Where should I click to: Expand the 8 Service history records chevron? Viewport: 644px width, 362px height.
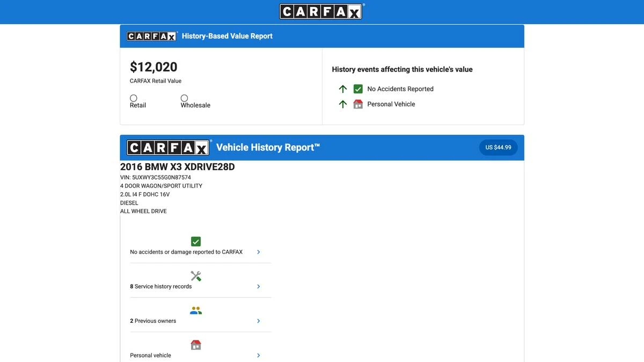coord(259,286)
